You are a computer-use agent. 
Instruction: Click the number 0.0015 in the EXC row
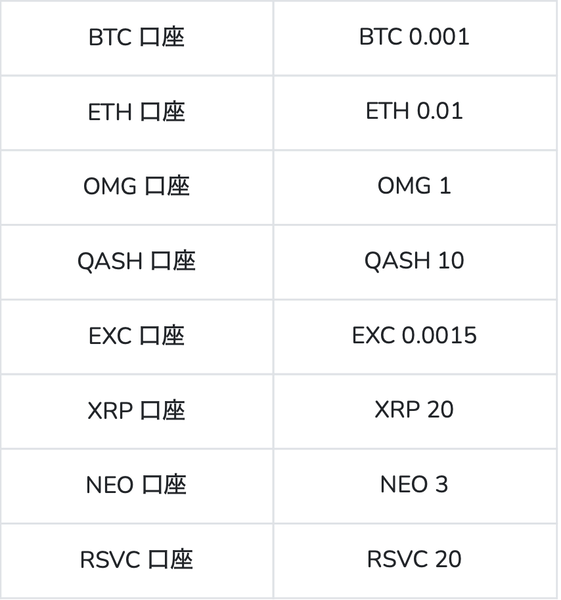click(x=439, y=336)
